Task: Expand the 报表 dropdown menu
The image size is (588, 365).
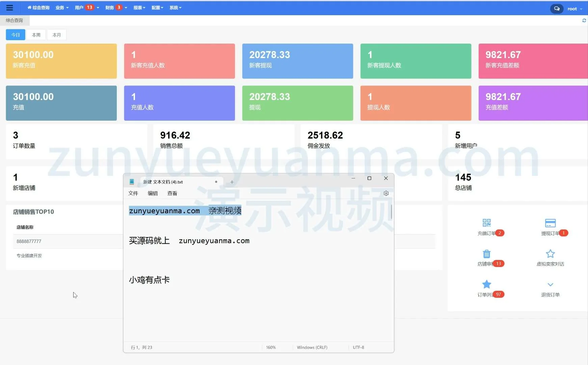Action: (139, 8)
